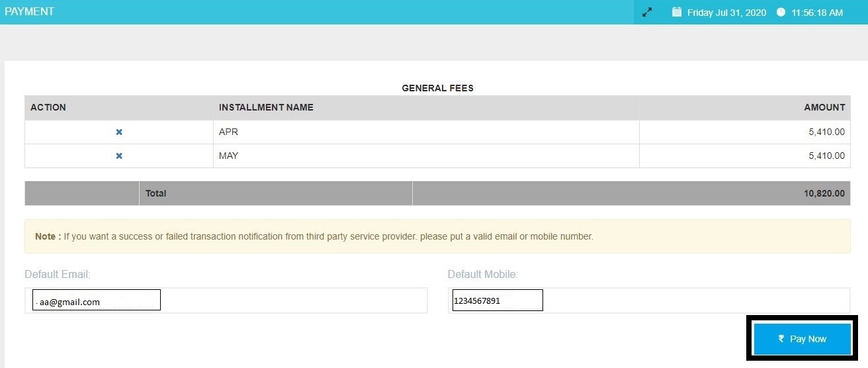The height and width of the screenshot is (368, 868).
Task: Select the APR installment name cell
Action: (228, 132)
